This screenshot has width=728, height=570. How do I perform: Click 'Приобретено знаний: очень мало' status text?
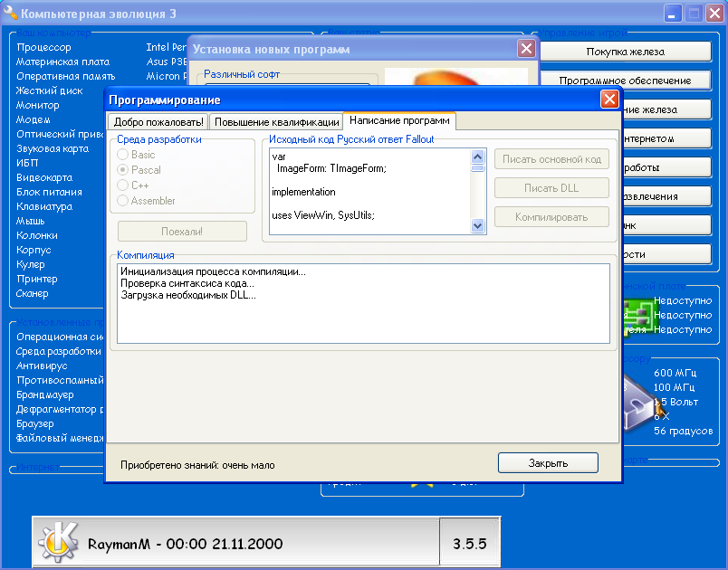(x=197, y=465)
